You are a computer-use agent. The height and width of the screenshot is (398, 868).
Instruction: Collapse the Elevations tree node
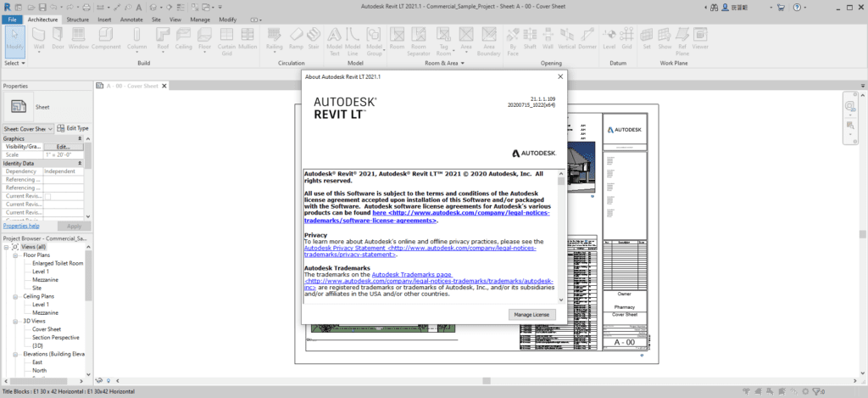15,354
